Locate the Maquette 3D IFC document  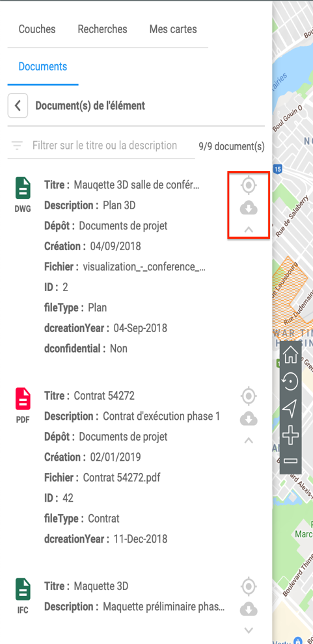(249, 586)
